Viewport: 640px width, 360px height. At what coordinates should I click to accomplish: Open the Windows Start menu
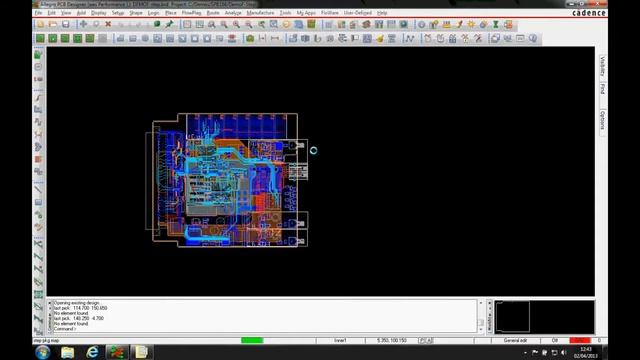pyautogui.click(x=42, y=352)
